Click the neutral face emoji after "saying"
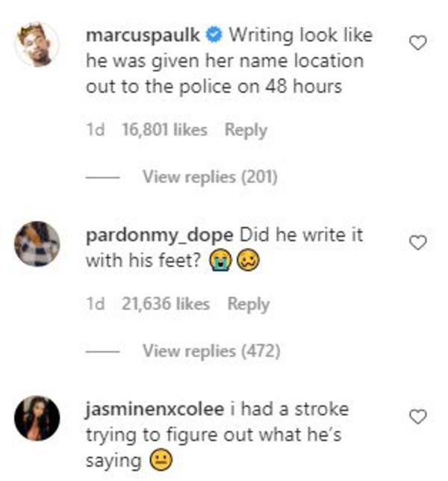This screenshot has height=481, width=448. pos(161,460)
